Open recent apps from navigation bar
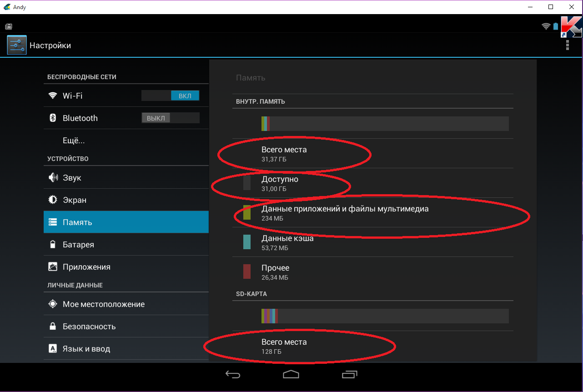The width and height of the screenshot is (583, 392). [349, 374]
